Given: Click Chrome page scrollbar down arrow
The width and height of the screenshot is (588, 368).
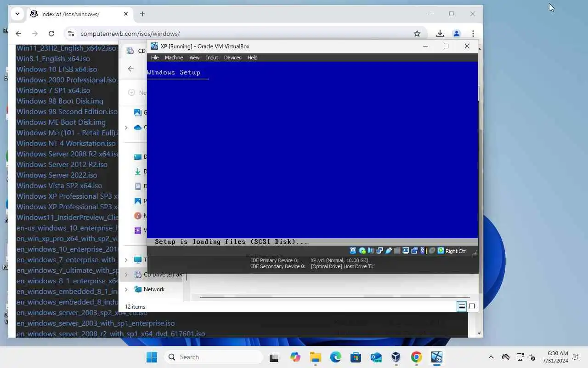Looking at the screenshot, I should coord(480,333).
